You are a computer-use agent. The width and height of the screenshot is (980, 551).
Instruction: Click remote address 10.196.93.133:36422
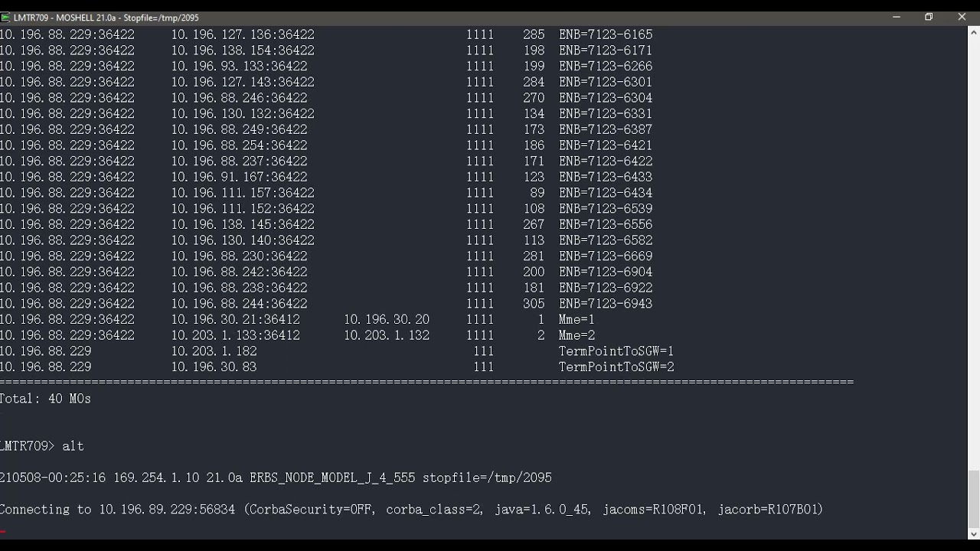tap(239, 67)
